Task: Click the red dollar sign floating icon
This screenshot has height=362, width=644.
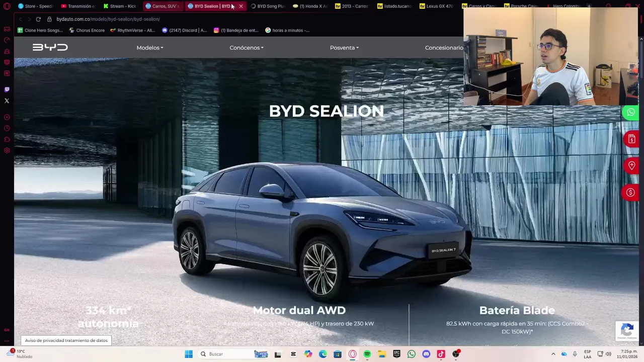Action: coord(630,193)
